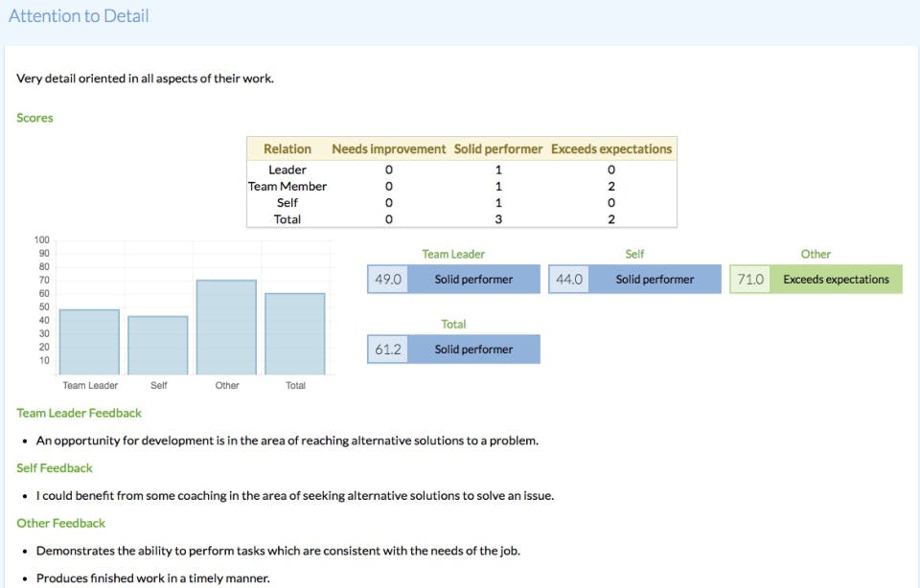Select the 'Demonstrates the ability' feedback comment
This screenshot has height=588, width=920.
point(278,551)
